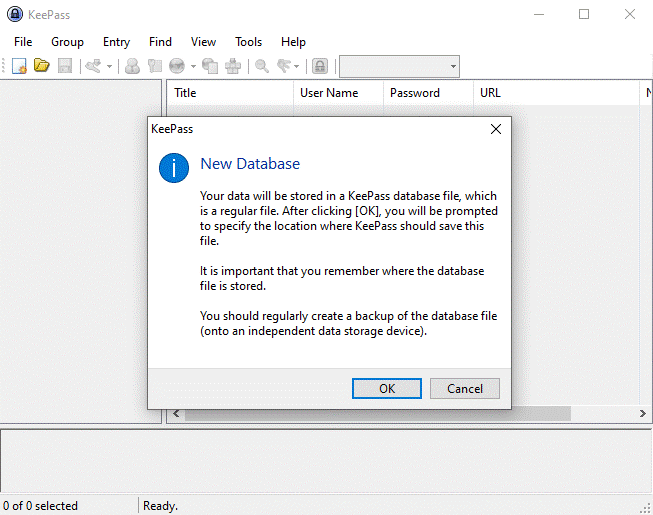The width and height of the screenshot is (653, 515).
Task: Click the New Database heading text
Action: click(x=250, y=164)
